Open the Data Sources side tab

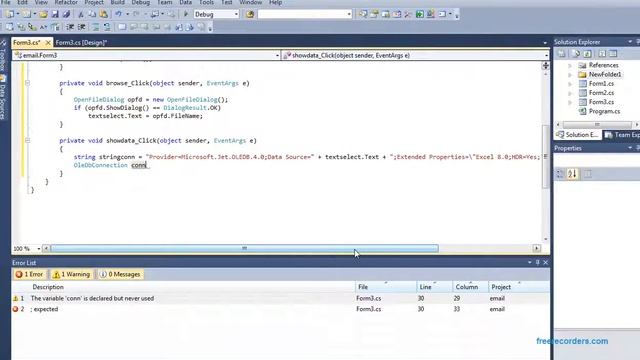point(3,98)
